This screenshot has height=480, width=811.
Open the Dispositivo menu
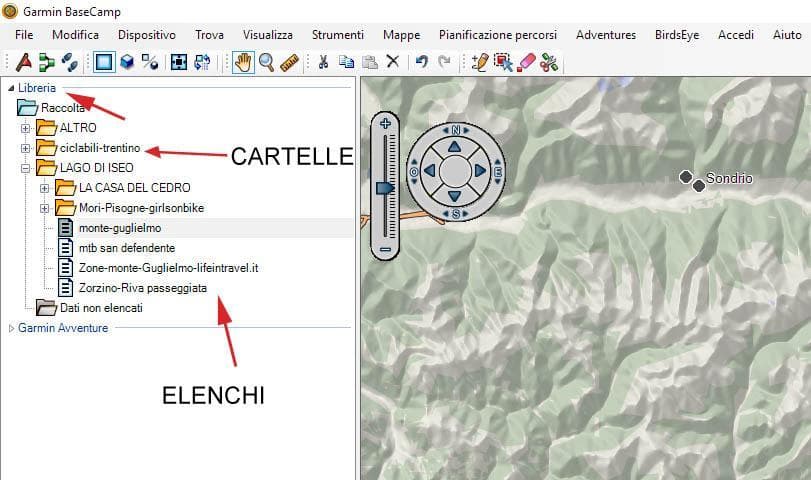pyautogui.click(x=147, y=35)
